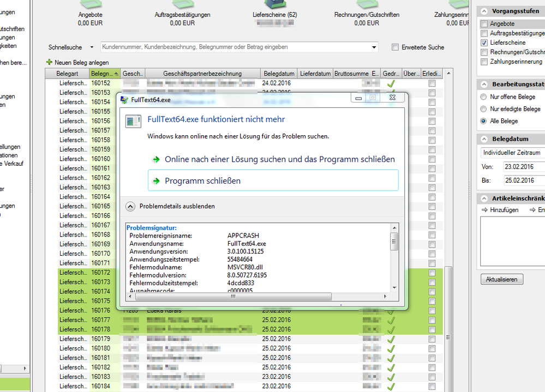Click the green printed checkmark in row 160184
This screenshot has height=392, width=545.
[391, 387]
